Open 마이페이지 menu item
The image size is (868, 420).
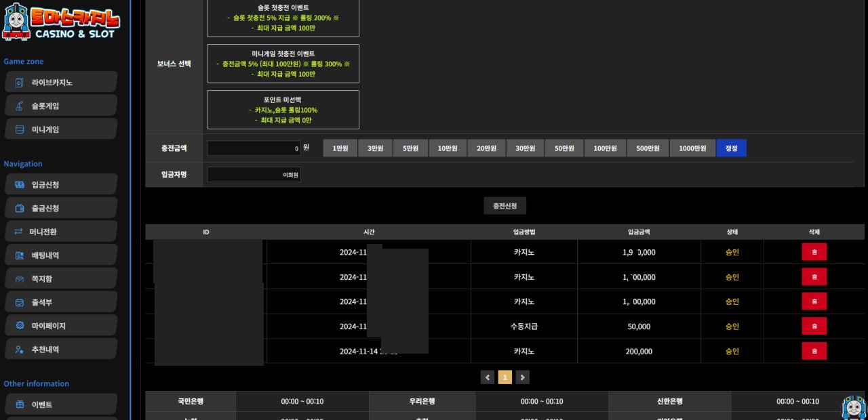61,326
